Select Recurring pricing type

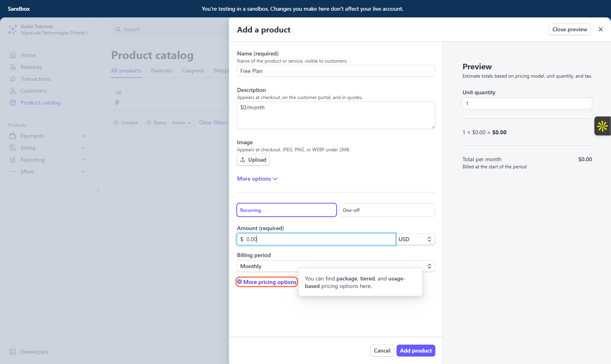pos(287,210)
